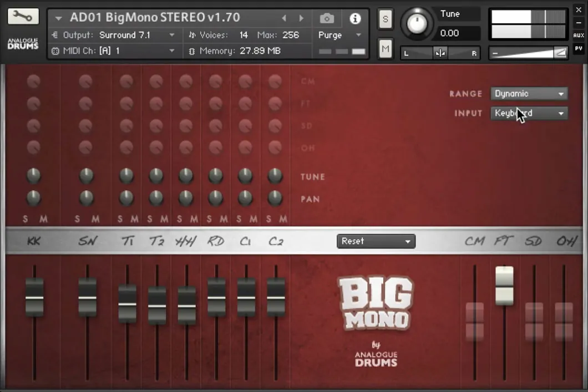Click the Tune value field 0.00
588x392 pixels.
(x=458, y=33)
